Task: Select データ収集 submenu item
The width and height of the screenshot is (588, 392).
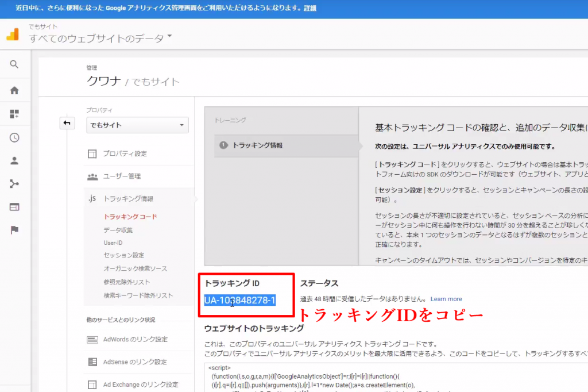Action: coord(118,230)
